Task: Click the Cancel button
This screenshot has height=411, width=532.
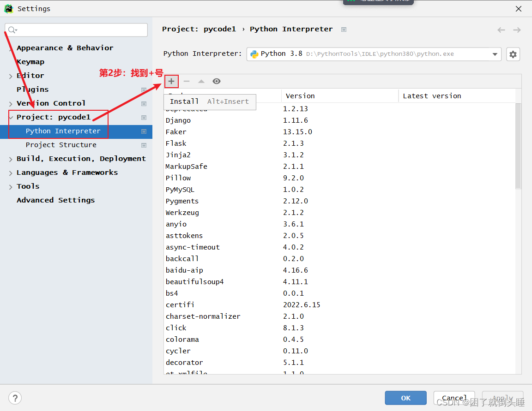Action: click(454, 398)
